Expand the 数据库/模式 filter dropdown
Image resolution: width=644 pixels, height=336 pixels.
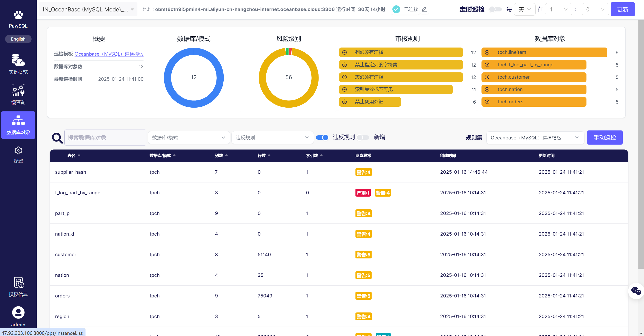(x=189, y=137)
